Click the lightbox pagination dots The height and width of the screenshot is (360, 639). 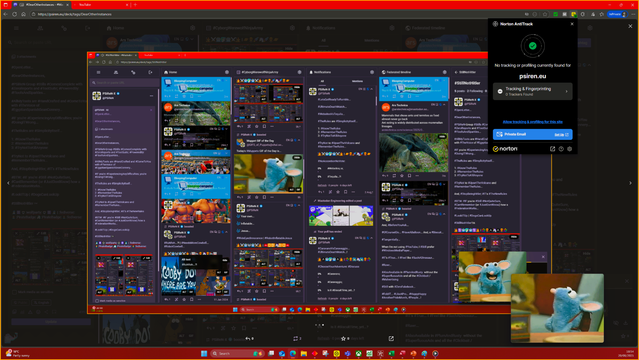pos(320,325)
